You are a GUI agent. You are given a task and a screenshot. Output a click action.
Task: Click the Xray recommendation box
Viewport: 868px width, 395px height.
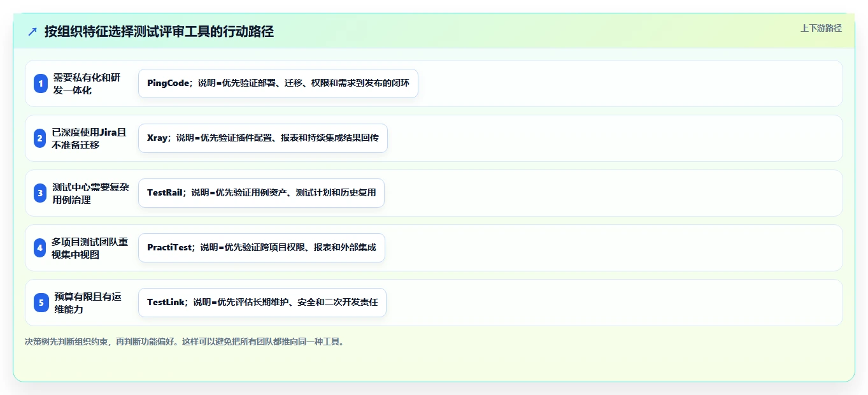click(x=263, y=138)
